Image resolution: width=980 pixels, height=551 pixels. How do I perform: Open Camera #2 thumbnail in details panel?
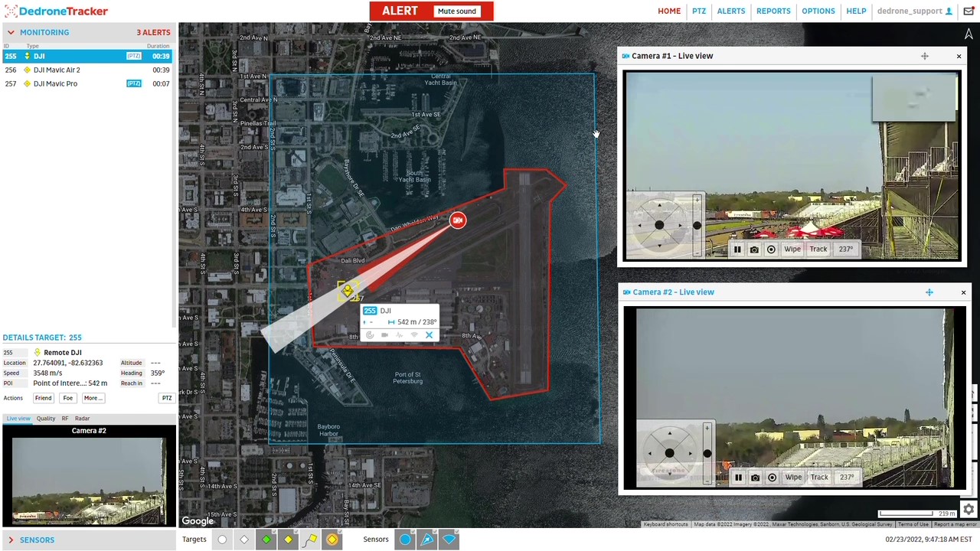tap(89, 481)
